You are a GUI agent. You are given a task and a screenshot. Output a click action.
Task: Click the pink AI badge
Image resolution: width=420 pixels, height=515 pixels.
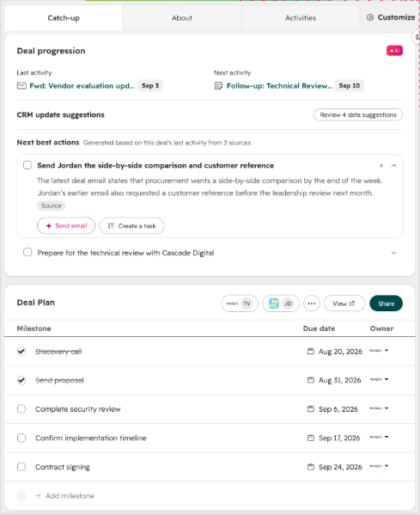pos(394,51)
